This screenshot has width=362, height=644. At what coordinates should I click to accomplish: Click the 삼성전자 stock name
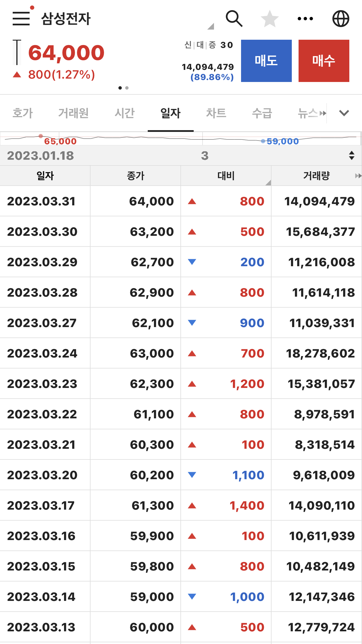(66, 19)
